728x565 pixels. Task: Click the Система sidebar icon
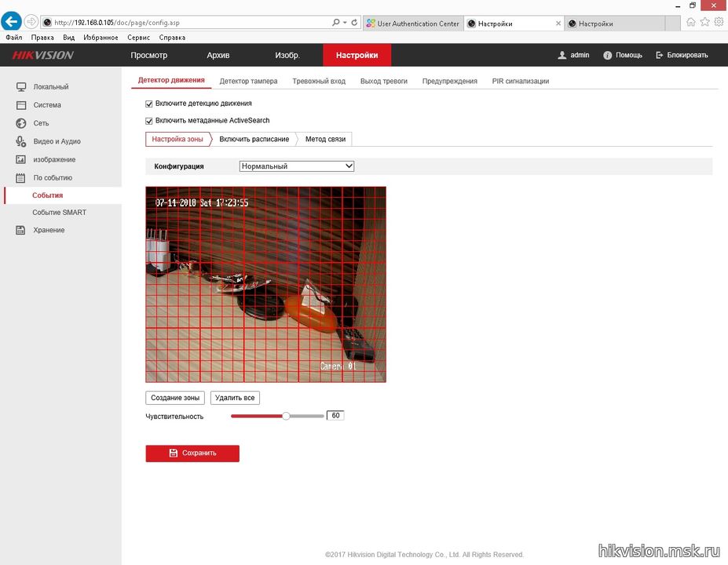point(21,105)
